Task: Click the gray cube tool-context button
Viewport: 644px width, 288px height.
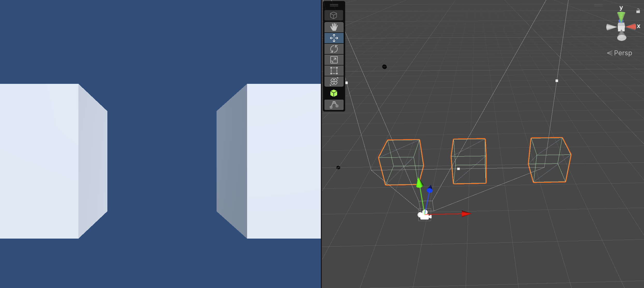Action: pyautogui.click(x=334, y=15)
